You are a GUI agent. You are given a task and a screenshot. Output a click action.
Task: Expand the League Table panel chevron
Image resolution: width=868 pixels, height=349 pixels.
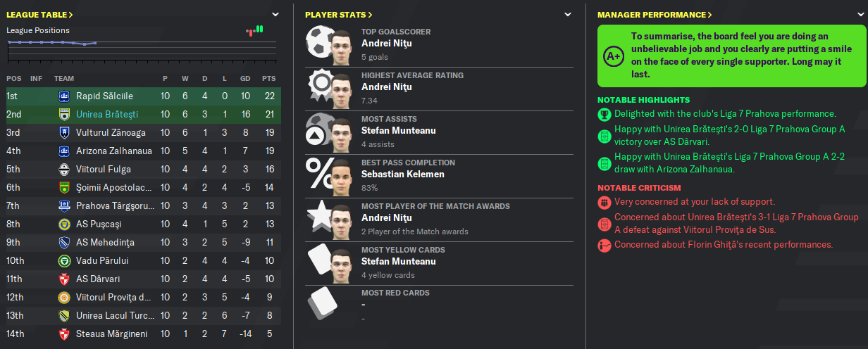tap(275, 14)
